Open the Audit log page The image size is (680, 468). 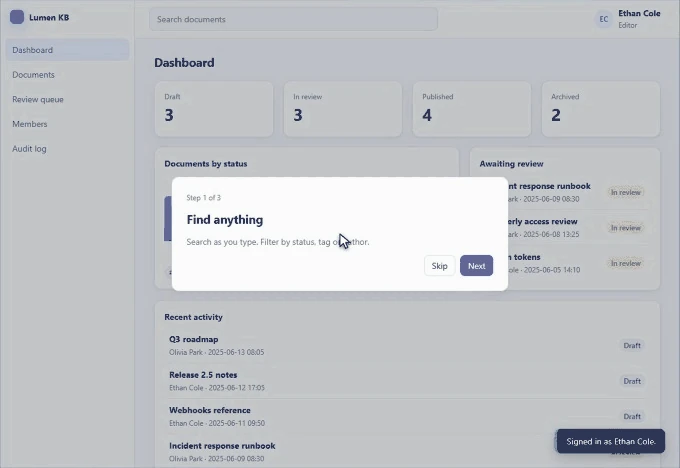(67, 149)
